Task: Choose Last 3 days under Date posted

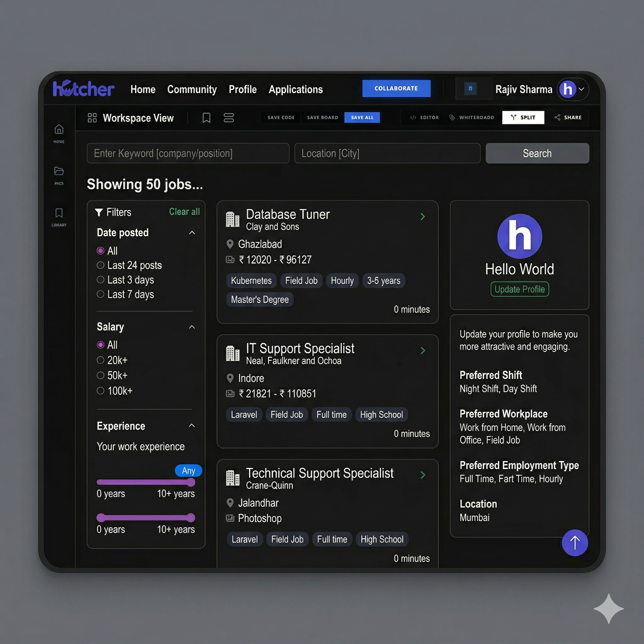Action: pyautogui.click(x=101, y=280)
